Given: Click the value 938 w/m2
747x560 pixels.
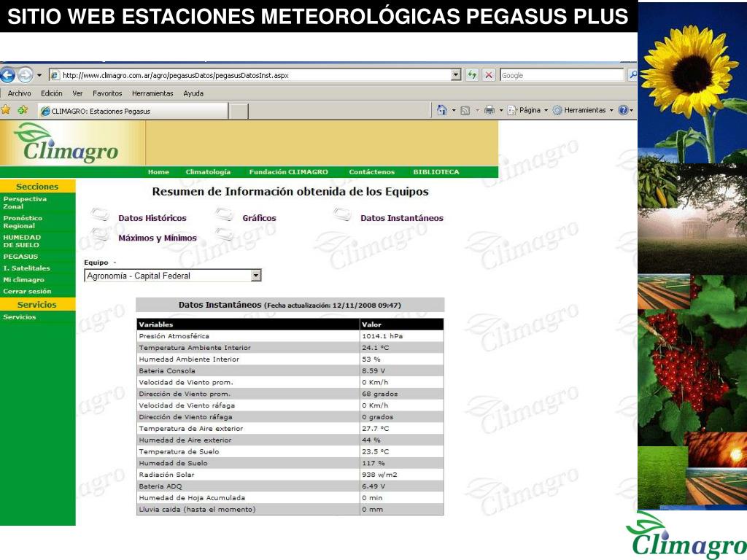Looking at the screenshot, I should (379, 474).
